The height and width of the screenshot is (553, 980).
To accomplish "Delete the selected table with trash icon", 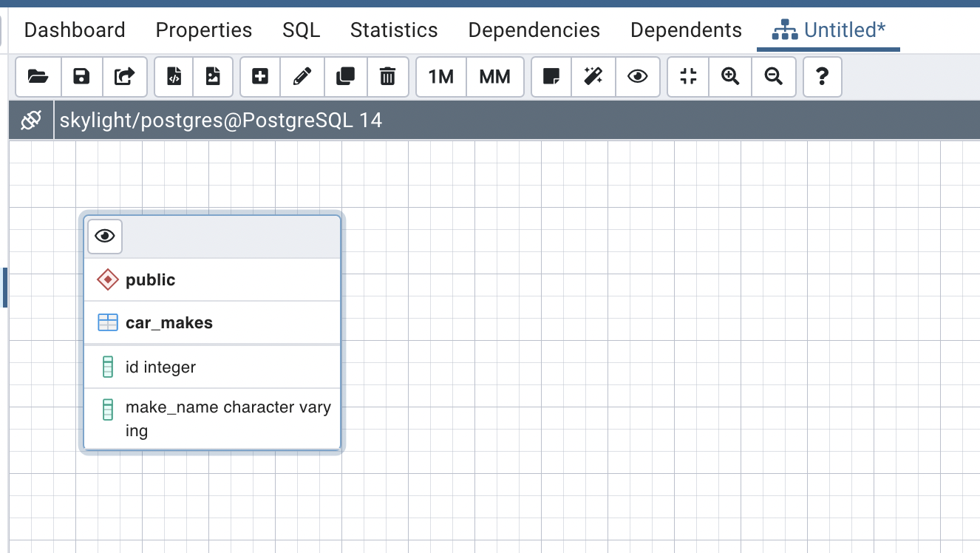I will tap(387, 76).
